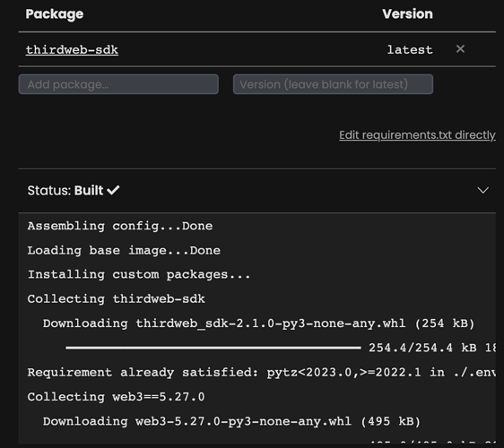Image resolution: width=504 pixels, height=448 pixels.
Task: Click the Status: Built header row
Action: [257, 190]
